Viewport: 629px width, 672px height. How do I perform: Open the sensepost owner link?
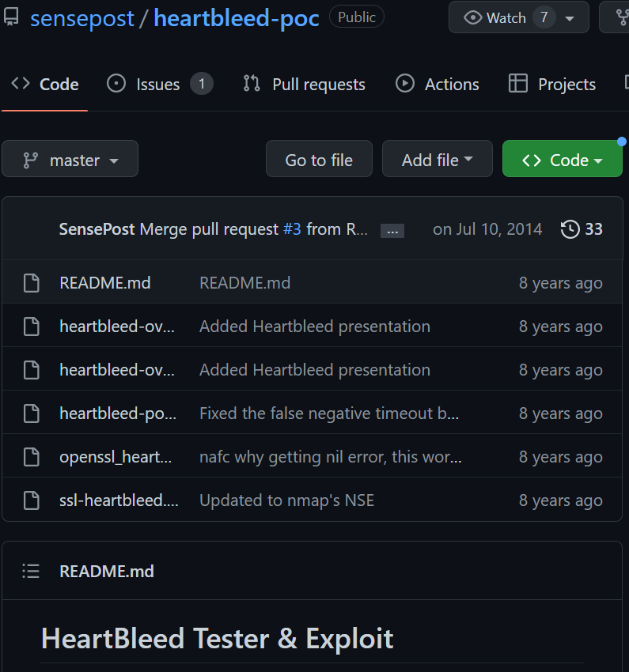[82, 18]
